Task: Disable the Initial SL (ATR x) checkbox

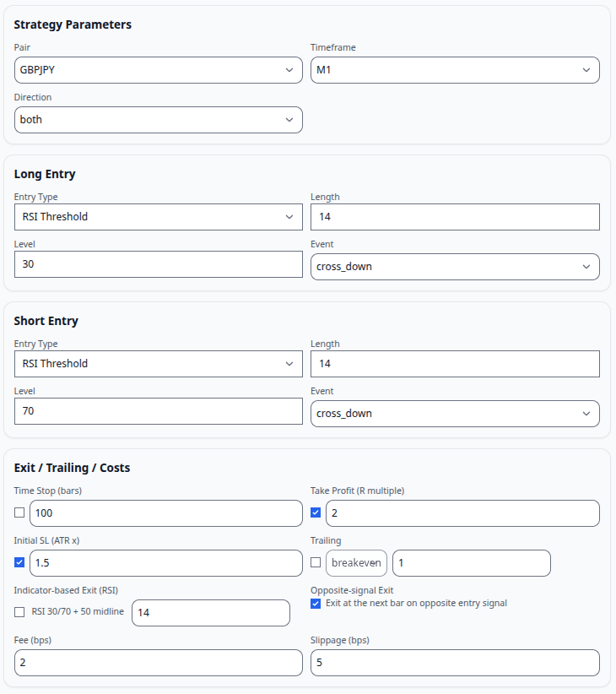Action: pyautogui.click(x=19, y=562)
